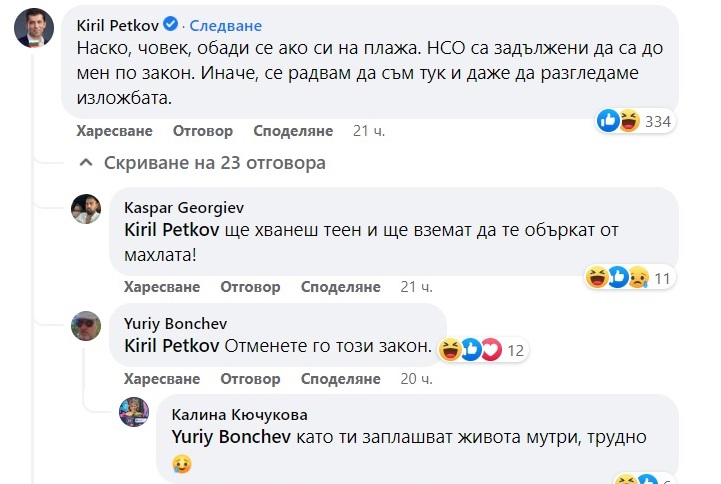Viewport: 721px width, 484px height.
Task: Collapse the 23 replies thread
Action: coord(202,162)
